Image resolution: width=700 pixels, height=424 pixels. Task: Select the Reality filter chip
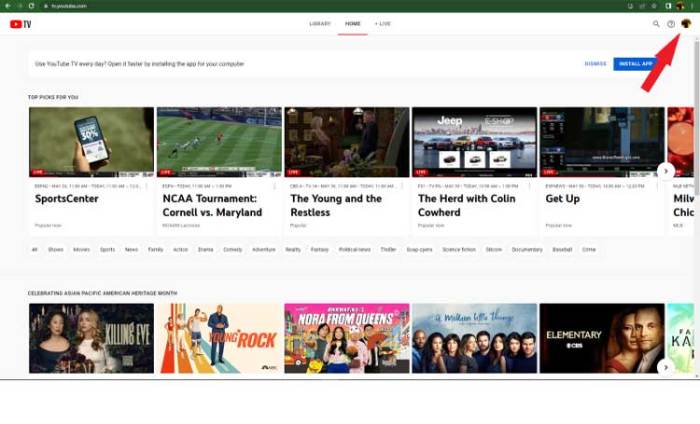coord(293,249)
